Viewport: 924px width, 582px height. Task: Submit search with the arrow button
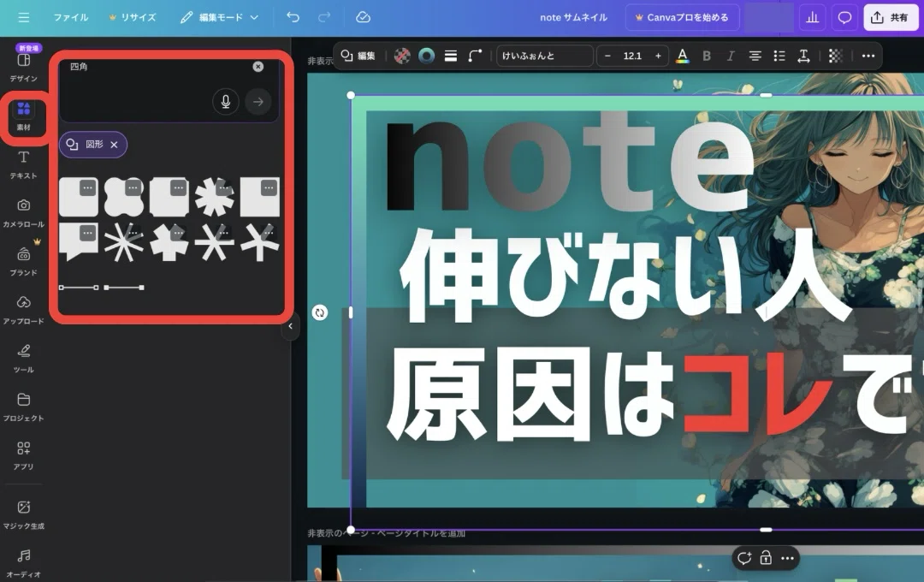(x=258, y=102)
